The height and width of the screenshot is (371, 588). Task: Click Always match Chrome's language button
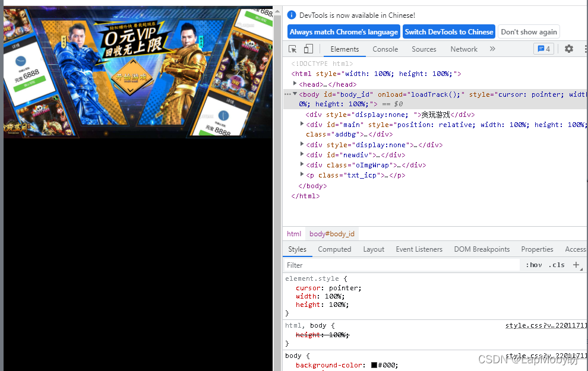[344, 32]
